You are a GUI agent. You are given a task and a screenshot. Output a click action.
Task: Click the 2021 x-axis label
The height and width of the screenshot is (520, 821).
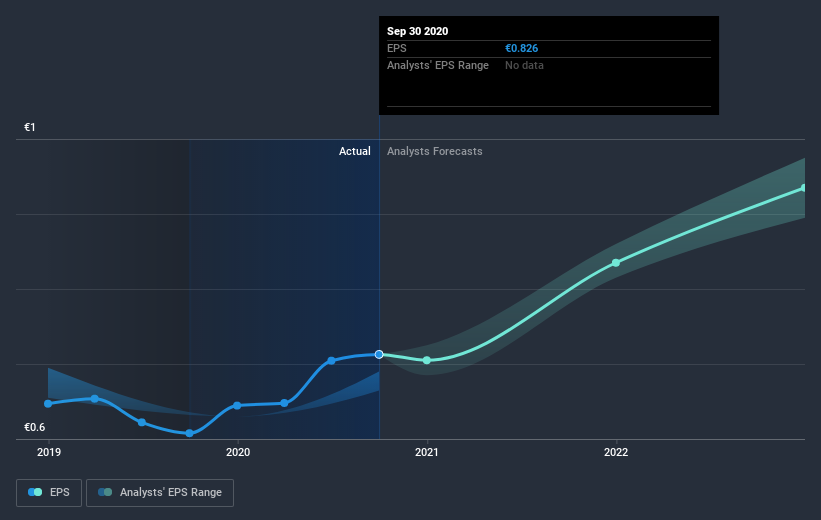[427, 452]
